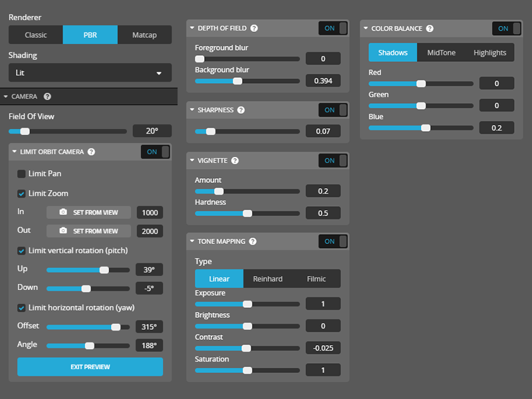Click the Exit Preview button
Viewport: 532px width, 399px height.
90,366
